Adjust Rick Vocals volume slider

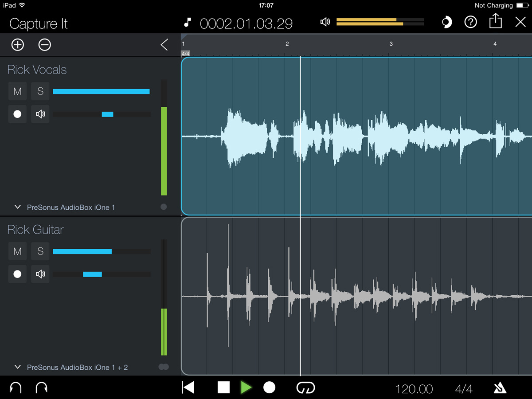pyautogui.click(x=102, y=91)
